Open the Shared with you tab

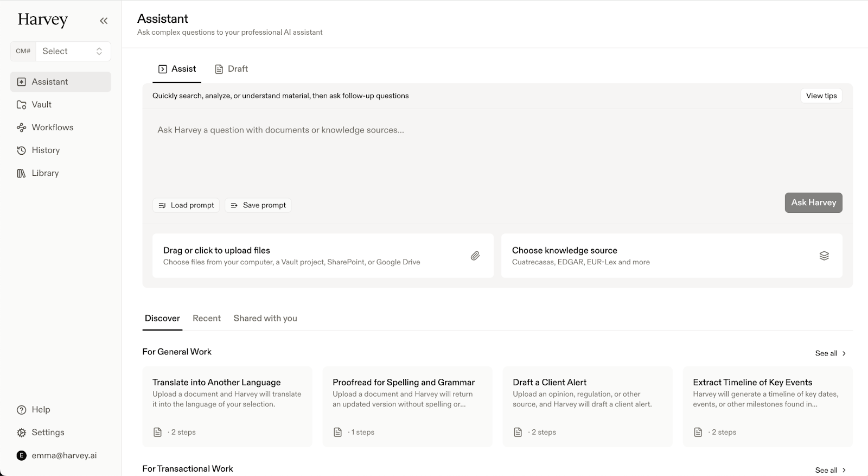tap(265, 319)
